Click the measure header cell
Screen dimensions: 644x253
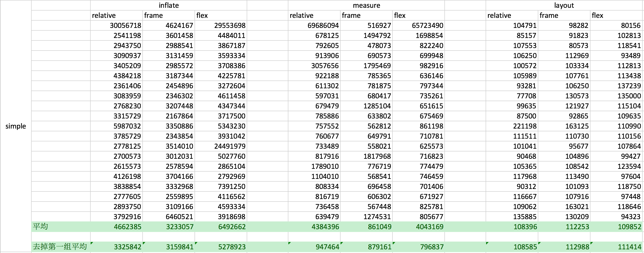tap(366, 5)
